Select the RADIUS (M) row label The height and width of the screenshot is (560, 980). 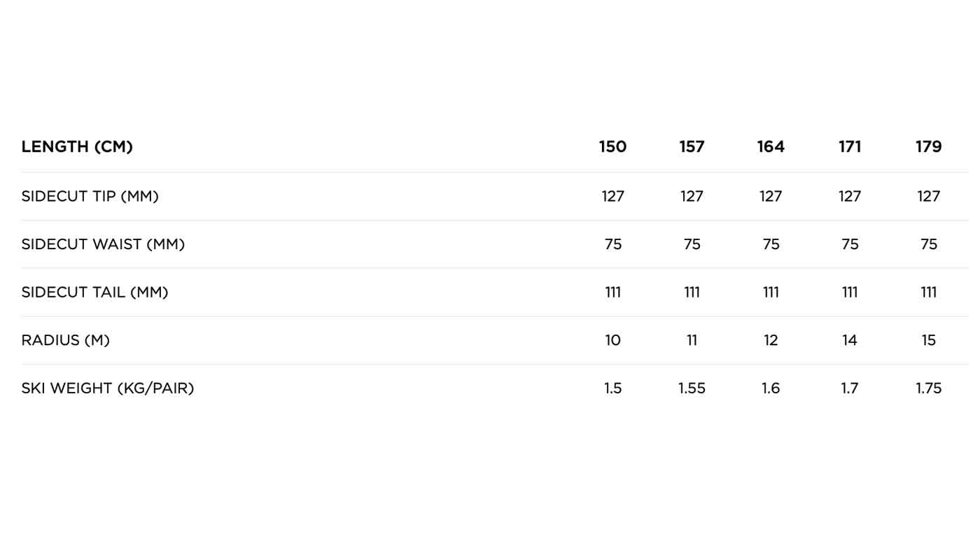tap(66, 341)
